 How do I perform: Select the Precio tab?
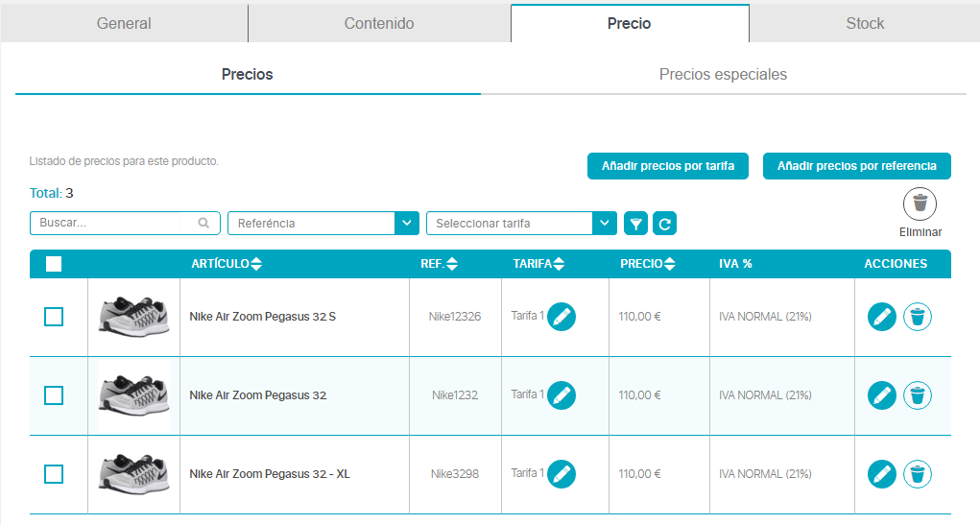click(x=630, y=23)
